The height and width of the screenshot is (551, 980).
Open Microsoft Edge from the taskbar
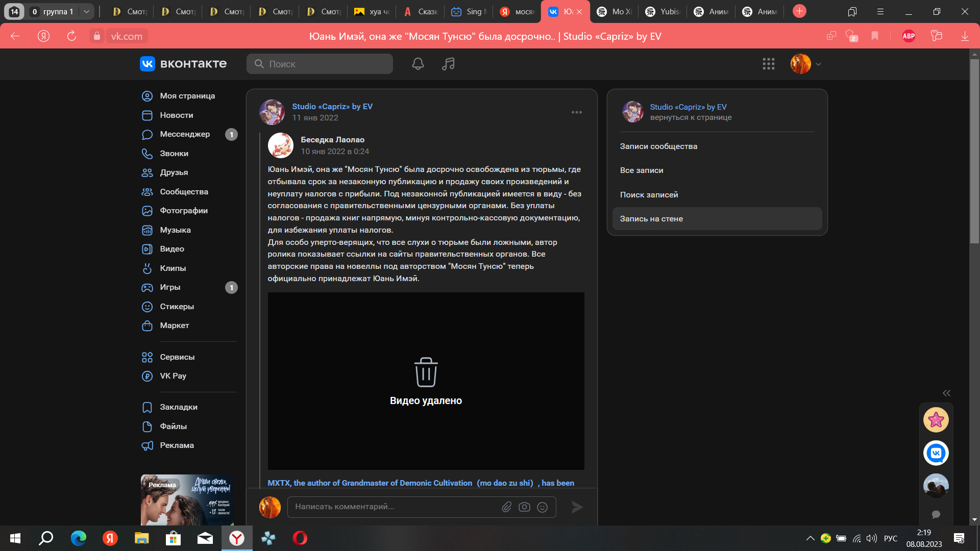(78, 538)
